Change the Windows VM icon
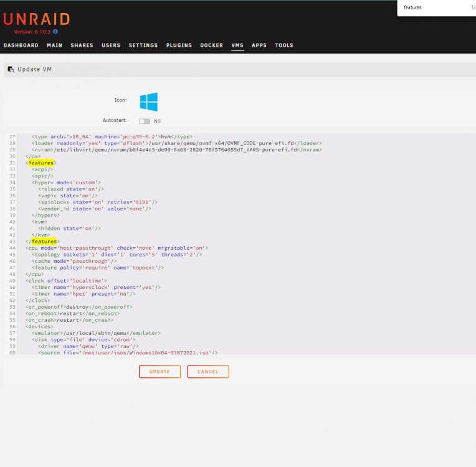Viewport: 476px width, 467px height. click(149, 101)
